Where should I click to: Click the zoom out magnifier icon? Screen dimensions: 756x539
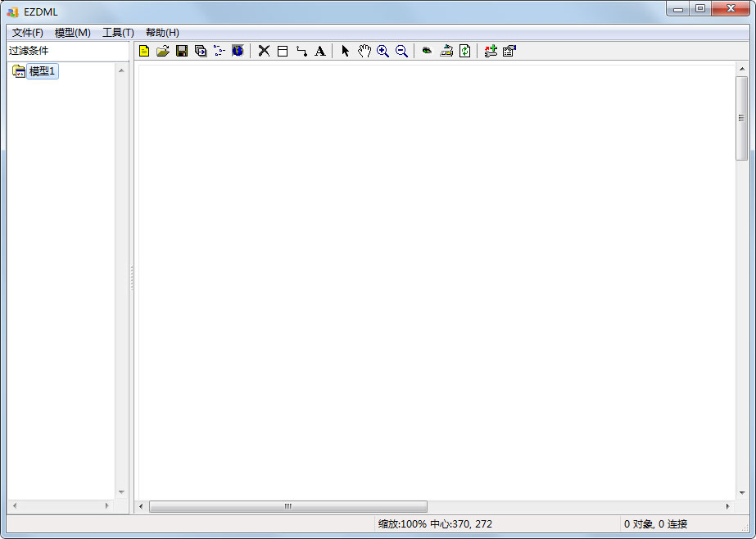coord(401,51)
